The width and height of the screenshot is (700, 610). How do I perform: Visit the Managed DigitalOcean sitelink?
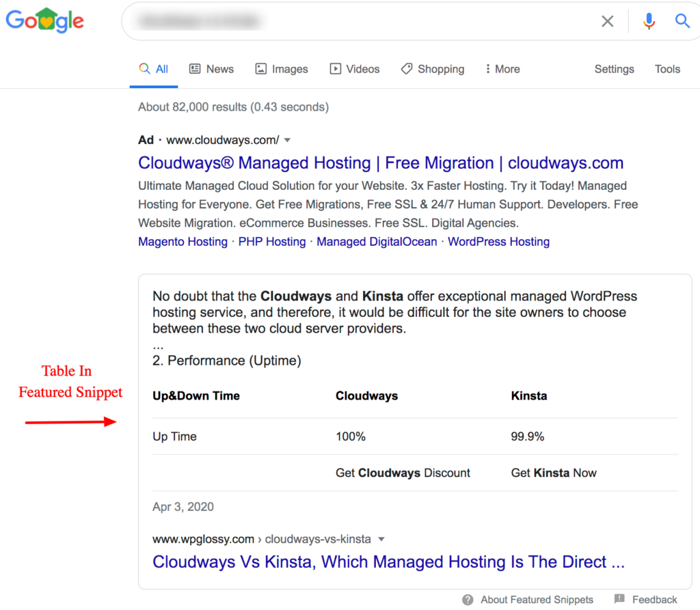point(377,242)
